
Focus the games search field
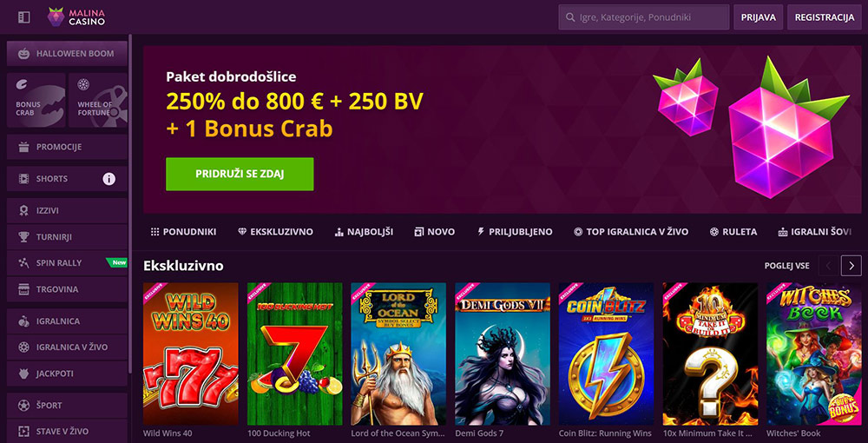644,17
